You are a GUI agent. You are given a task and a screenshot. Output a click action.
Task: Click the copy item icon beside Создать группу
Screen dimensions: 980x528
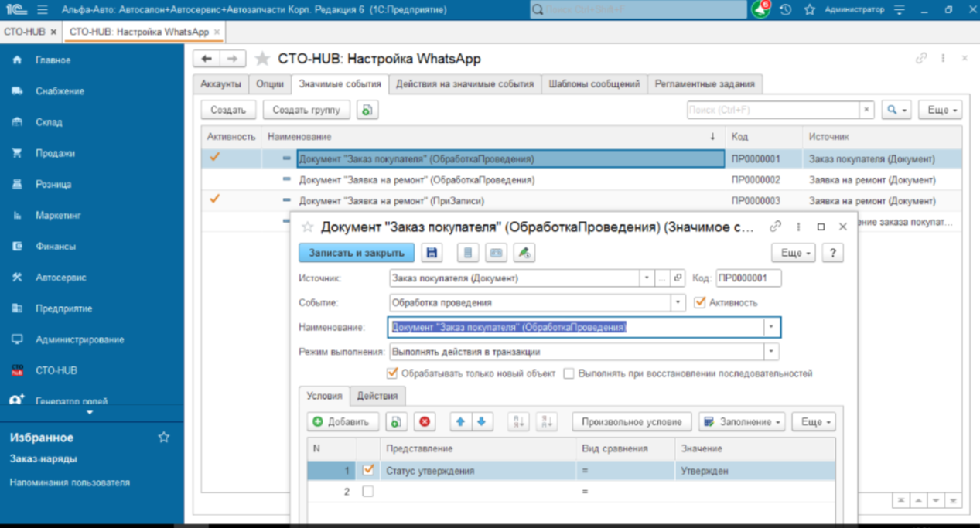pyautogui.click(x=367, y=110)
